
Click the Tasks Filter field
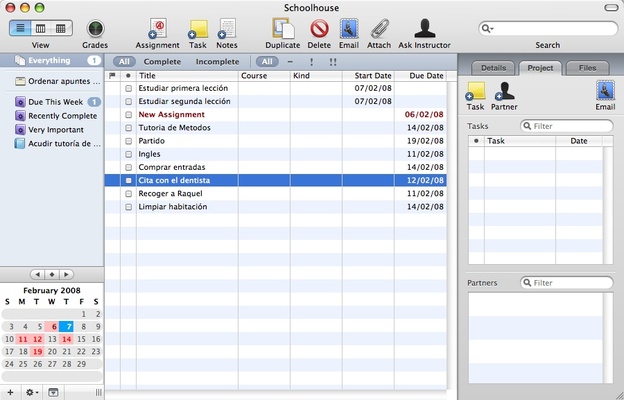pyautogui.click(x=567, y=126)
